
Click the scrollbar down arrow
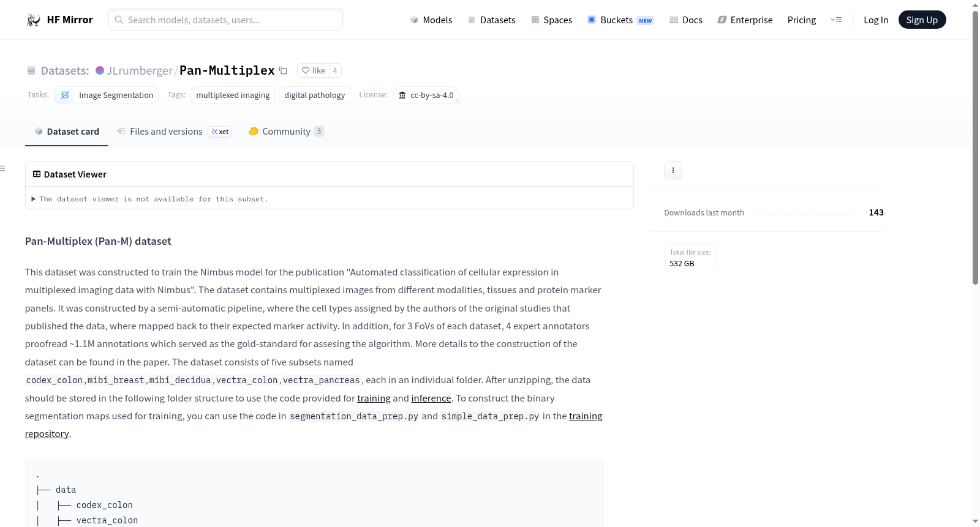[x=975, y=521]
